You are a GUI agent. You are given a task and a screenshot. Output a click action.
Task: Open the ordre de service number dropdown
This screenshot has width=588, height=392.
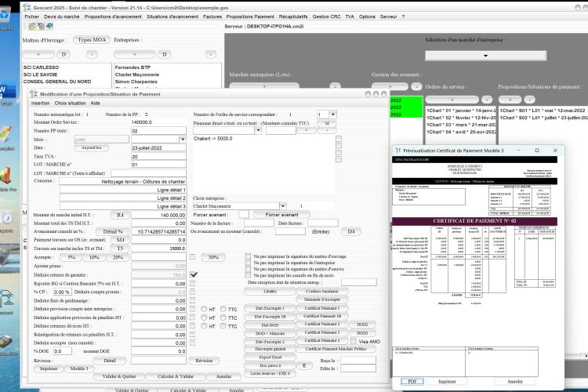(332, 114)
